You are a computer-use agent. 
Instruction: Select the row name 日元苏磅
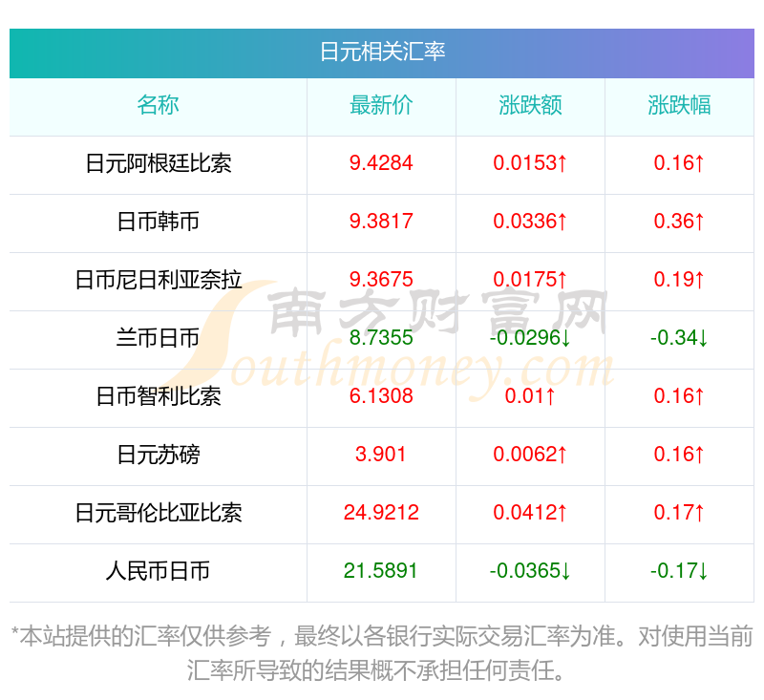click(x=159, y=455)
